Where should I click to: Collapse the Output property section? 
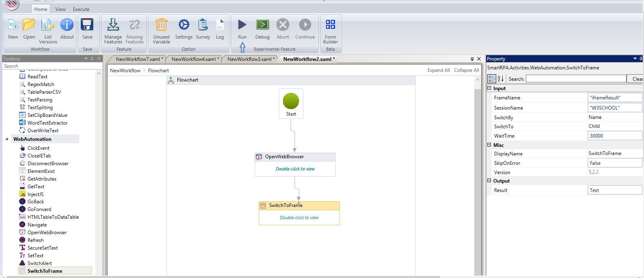[x=489, y=181]
